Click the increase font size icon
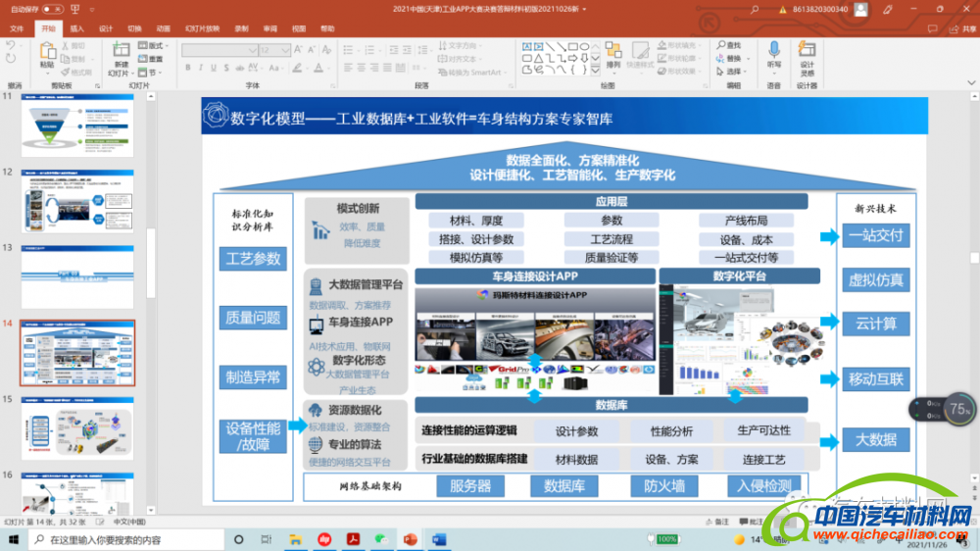Viewport: 980px width, 551px height. (298, 50)
